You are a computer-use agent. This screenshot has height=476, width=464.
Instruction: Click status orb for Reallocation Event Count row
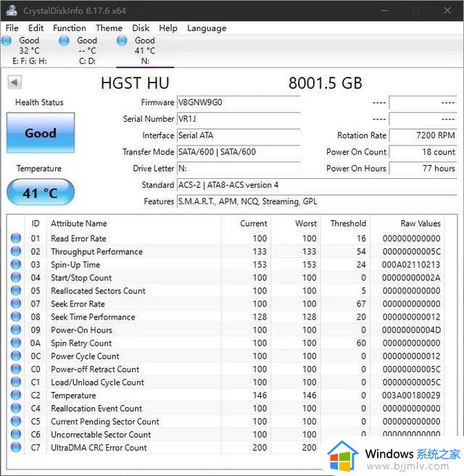point(16,408)
